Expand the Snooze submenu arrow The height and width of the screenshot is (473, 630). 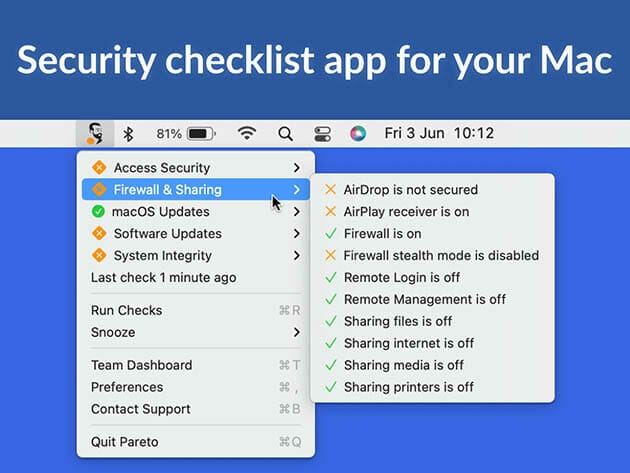tap(297, 332)
